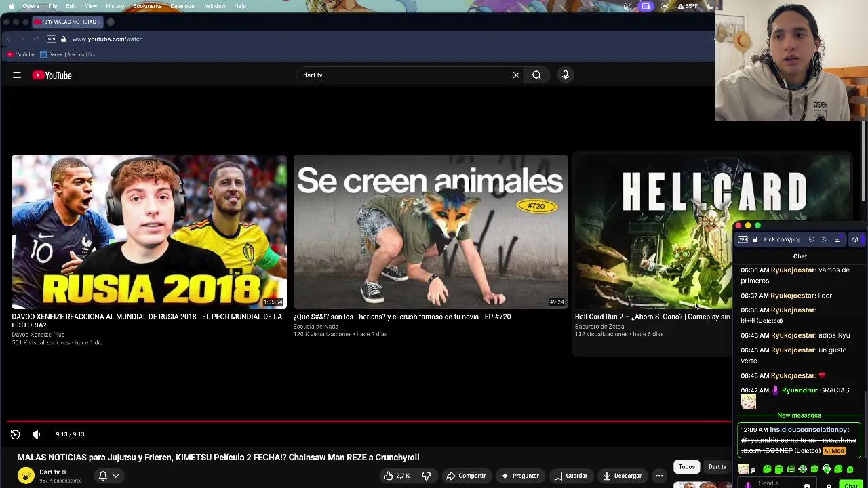Open more actions three-dot menu
Image resolution: width=868 pixels, height=488 pixels.
(659, 476)
